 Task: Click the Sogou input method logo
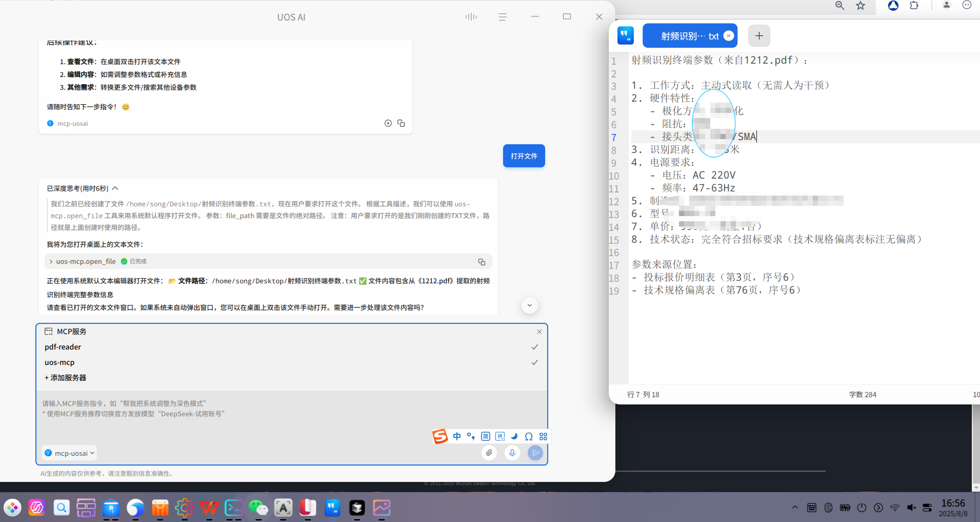tap(440, 436)
